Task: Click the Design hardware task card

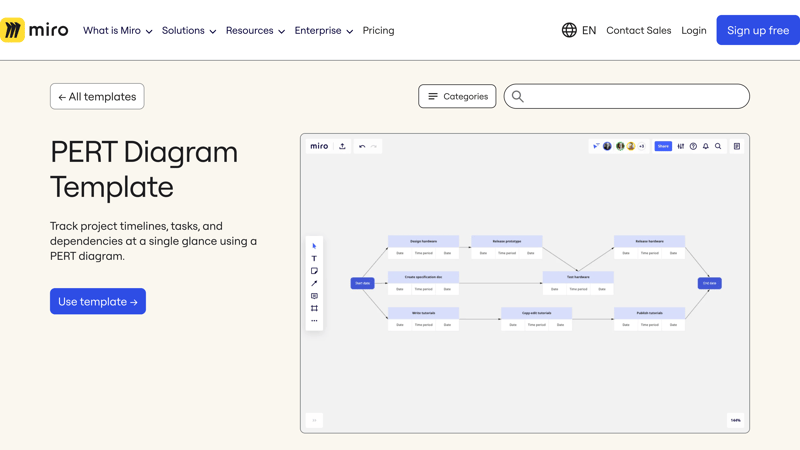Action: [x=423, y=247]
